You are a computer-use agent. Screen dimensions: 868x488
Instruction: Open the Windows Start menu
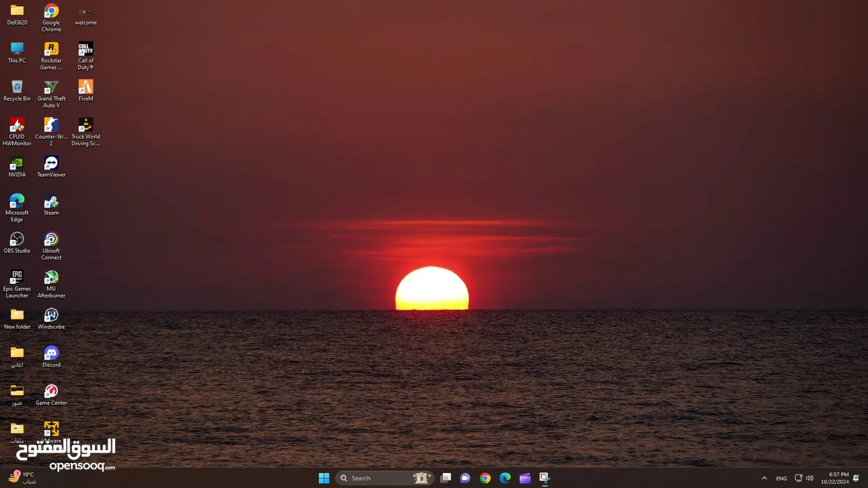click(324, 478)
